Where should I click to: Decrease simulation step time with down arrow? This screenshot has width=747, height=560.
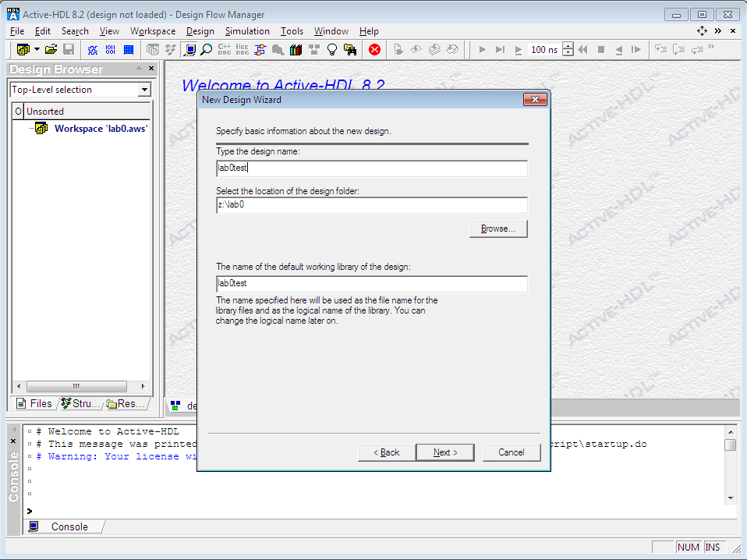click(568, 53)
